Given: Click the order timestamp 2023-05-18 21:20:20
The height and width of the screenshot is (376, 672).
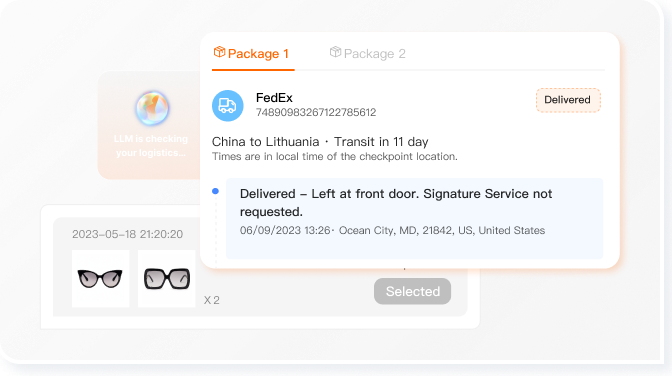Looking at the screenshot, I should (x=127, y=234).
